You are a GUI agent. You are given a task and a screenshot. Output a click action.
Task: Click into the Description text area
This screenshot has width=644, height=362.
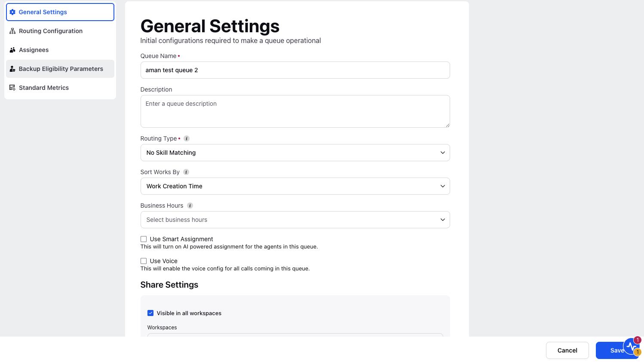[295, 111]
